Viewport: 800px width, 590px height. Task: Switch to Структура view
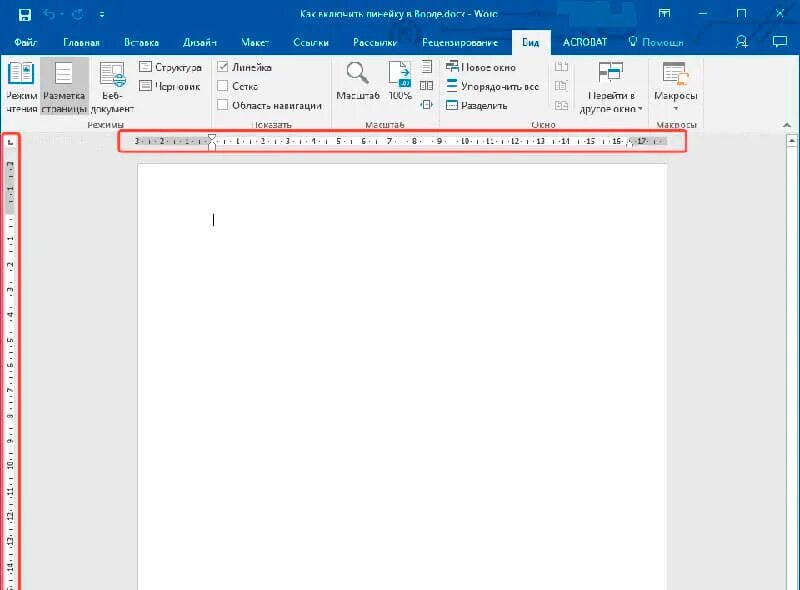[170, 67]
